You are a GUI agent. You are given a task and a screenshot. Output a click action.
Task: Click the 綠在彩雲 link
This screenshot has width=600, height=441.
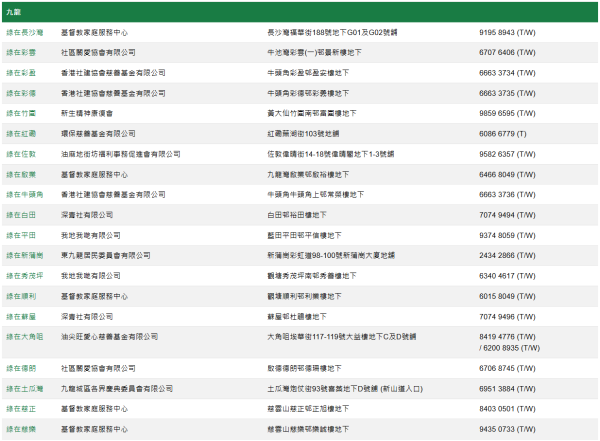coord(20,52)
